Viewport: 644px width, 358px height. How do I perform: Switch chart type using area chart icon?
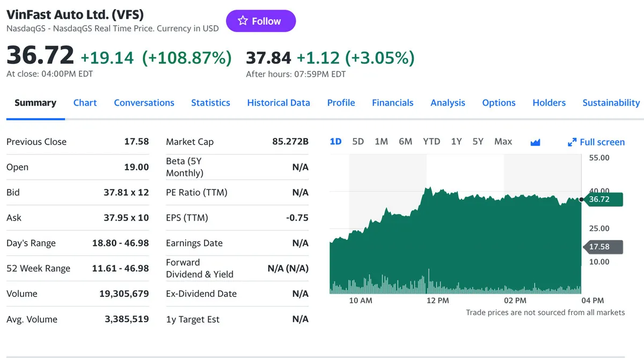[x=535, y=142]
